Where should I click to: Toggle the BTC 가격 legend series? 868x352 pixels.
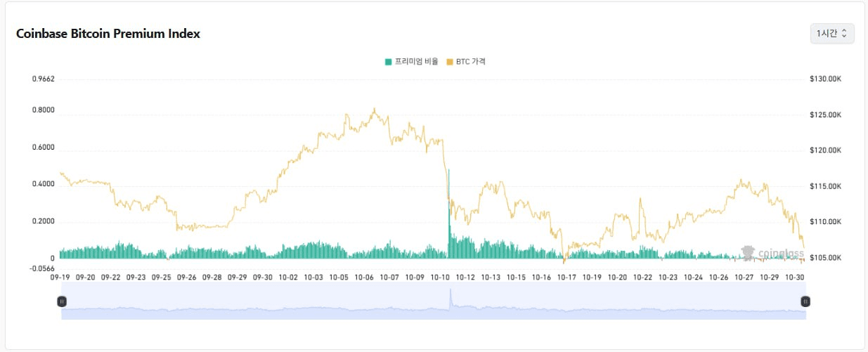tap(470, 62)
